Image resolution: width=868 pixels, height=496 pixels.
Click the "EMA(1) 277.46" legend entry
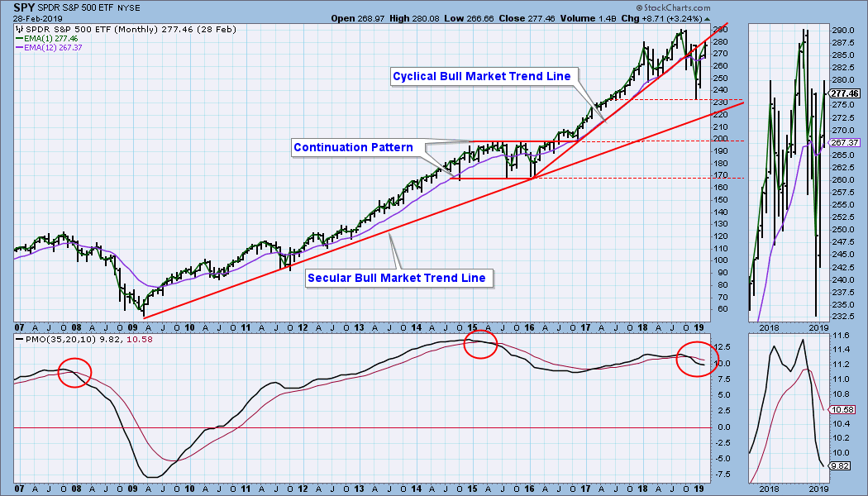(x=51, y=39)
